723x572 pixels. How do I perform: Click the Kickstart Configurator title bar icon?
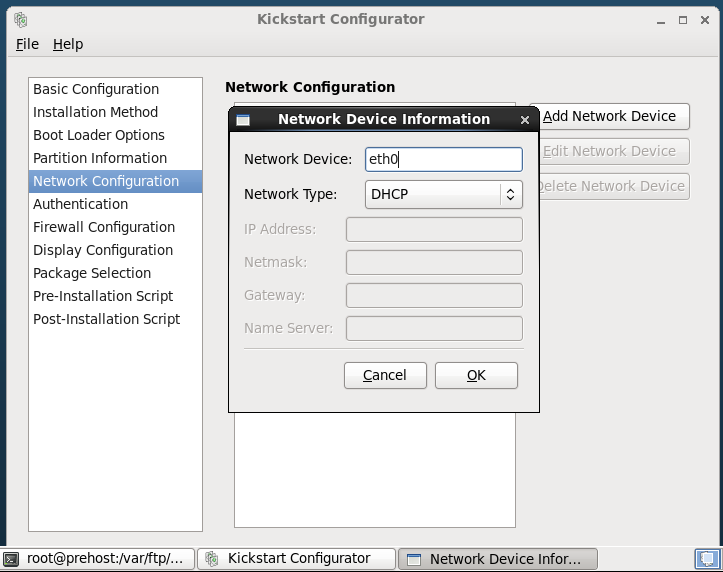pyautogui.click(x=20, y=20)
